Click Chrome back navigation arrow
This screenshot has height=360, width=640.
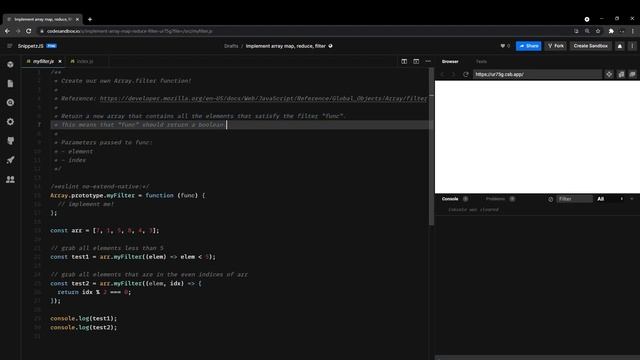[x=7, y=31]
